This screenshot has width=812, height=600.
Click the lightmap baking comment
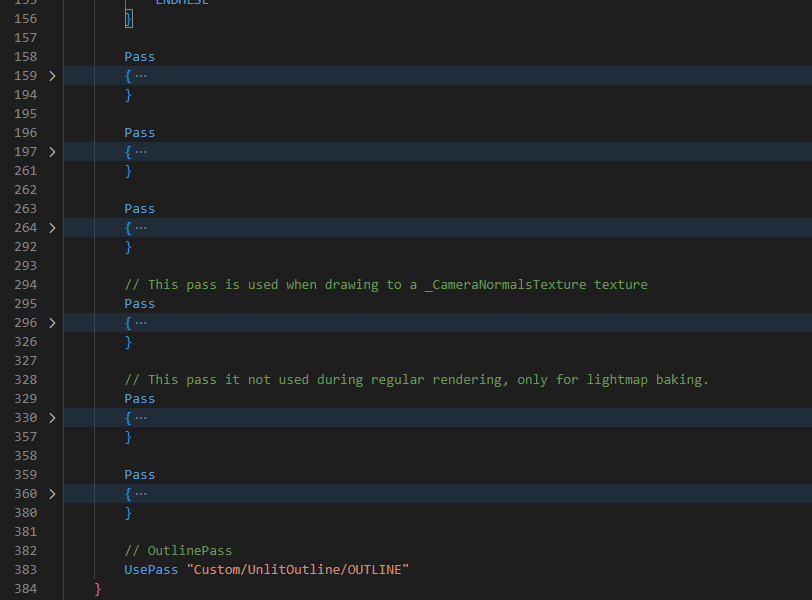point(416,380)
